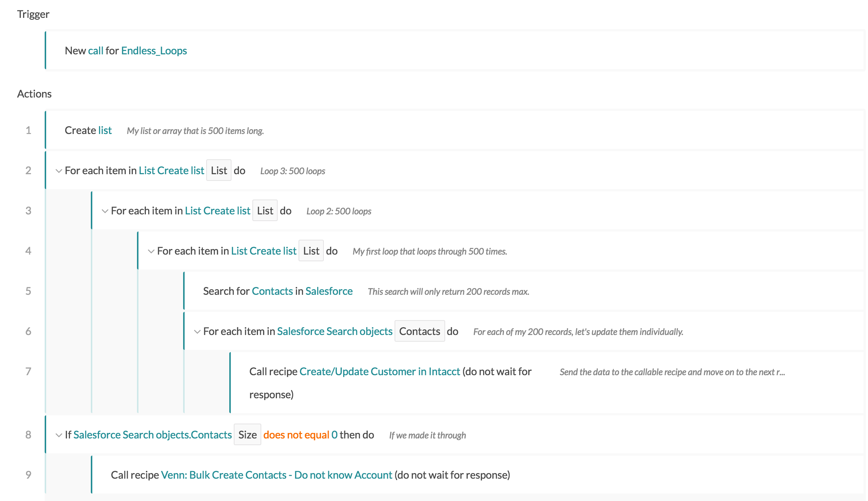Select comment 'If we made it through'

click(428, 435)
